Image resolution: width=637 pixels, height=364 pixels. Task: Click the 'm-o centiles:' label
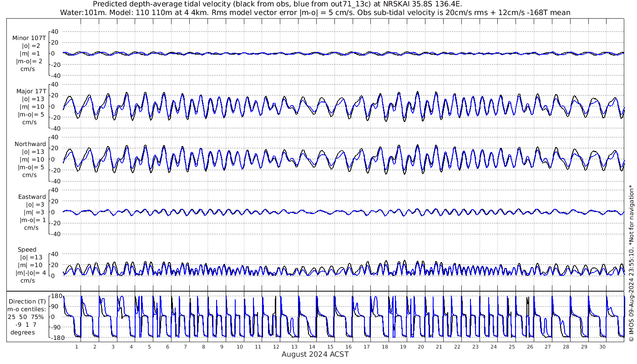click(29, 309)
